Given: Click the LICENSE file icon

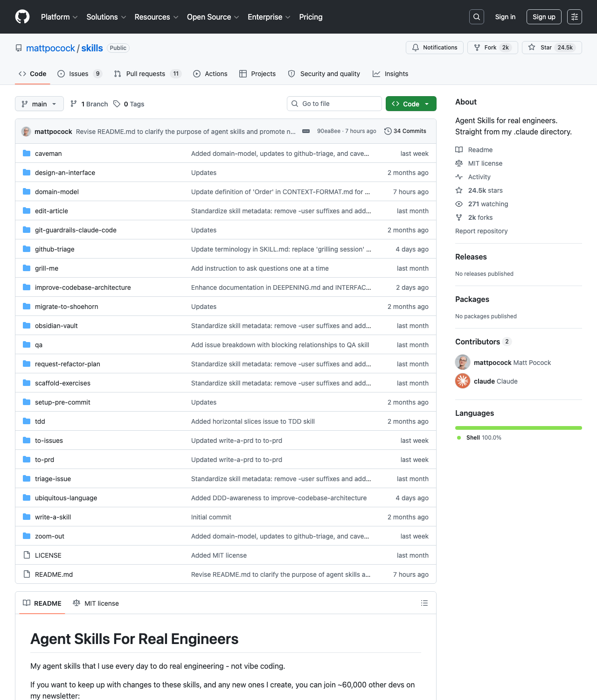Looking at the screenshot, I should point(27,555).
